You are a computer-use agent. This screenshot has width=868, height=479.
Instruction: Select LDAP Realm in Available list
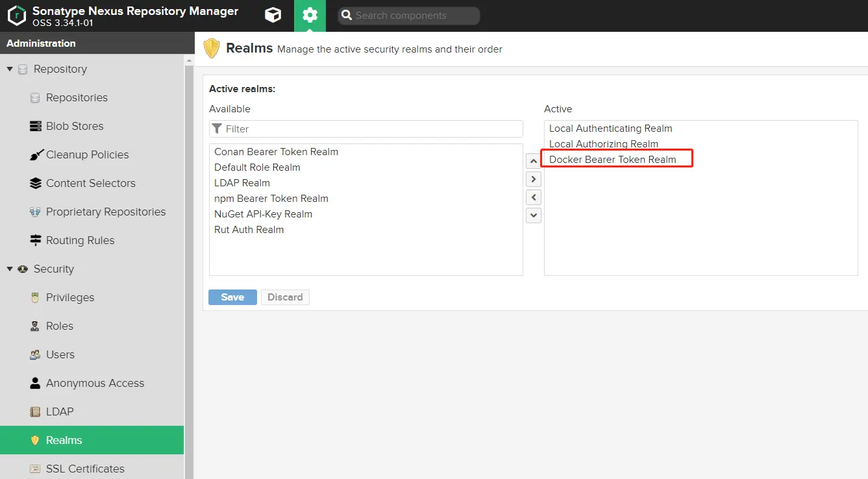point(242,183)
